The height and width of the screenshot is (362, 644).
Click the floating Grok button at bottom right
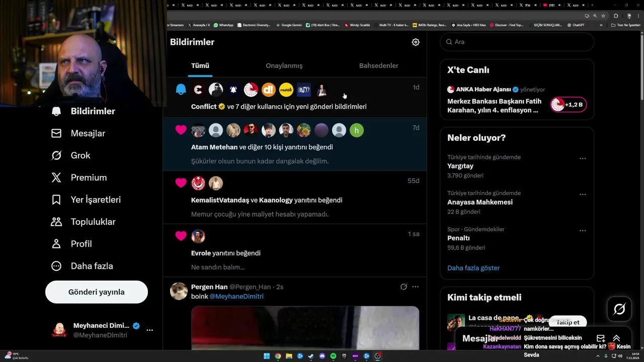(619, 309)
